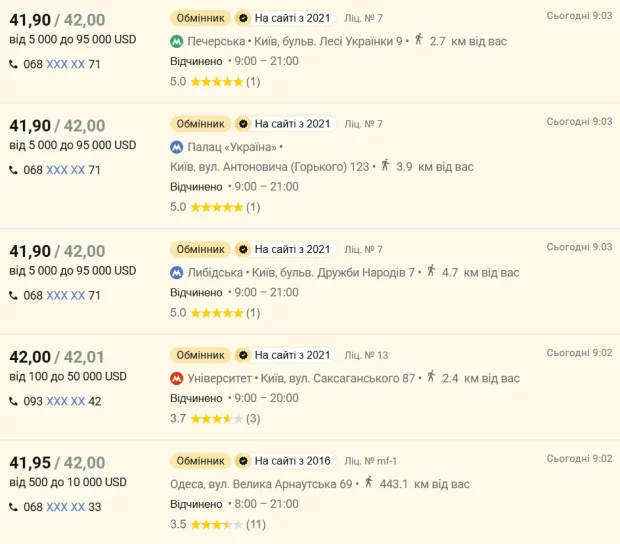Click the address бульв. Дружби Народів 7
620x544 pixels.
point(344,272)
